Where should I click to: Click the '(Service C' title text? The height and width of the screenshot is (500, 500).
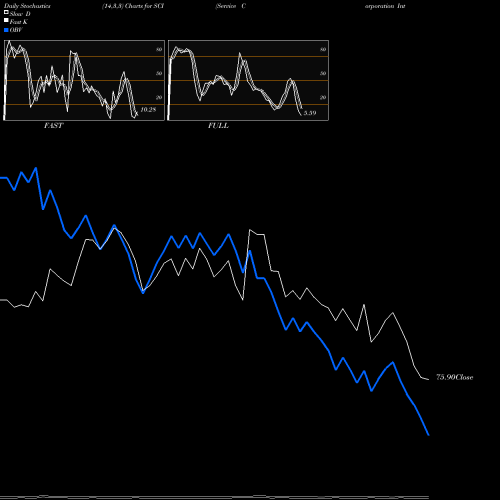tap(231, 6)
